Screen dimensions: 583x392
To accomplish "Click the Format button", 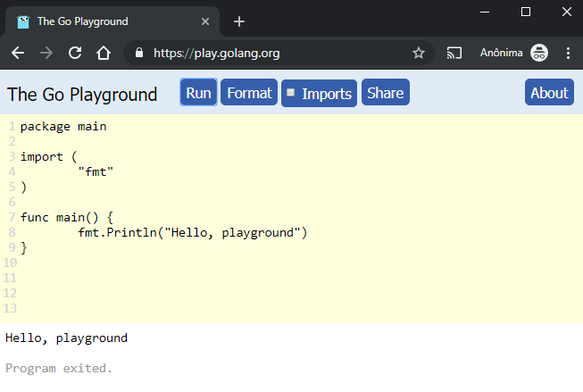I will click(249, 92).
